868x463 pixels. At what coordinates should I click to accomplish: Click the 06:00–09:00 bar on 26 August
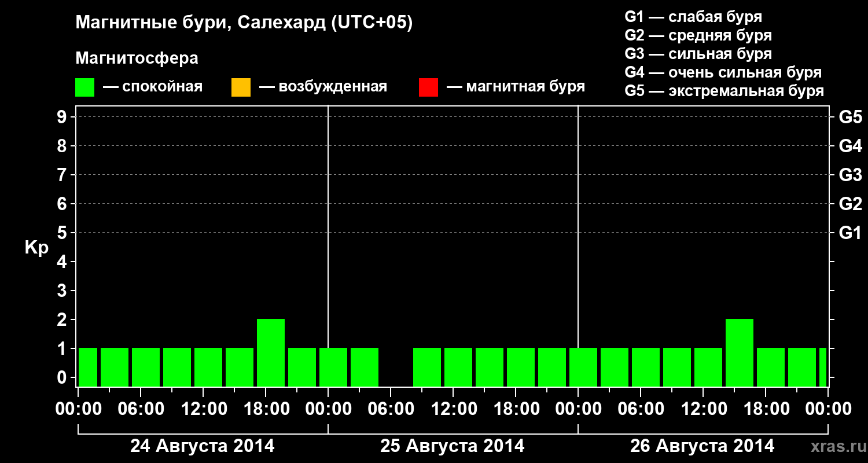(x=646, y=367)
